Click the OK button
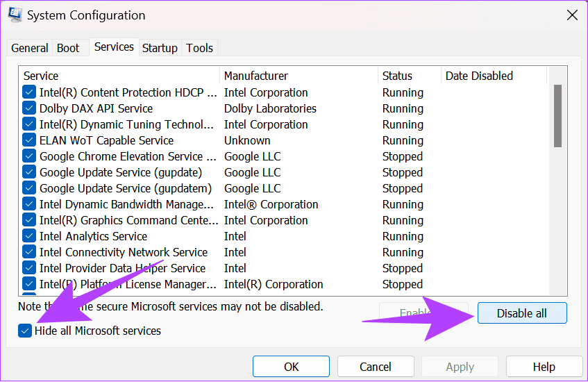 click(291, 367)
